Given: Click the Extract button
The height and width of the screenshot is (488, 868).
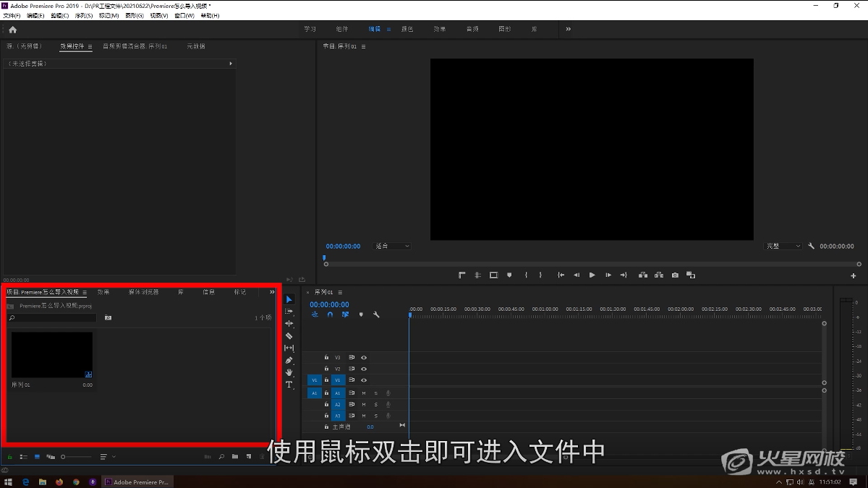Looking at the screenshot, I should 659,275.
